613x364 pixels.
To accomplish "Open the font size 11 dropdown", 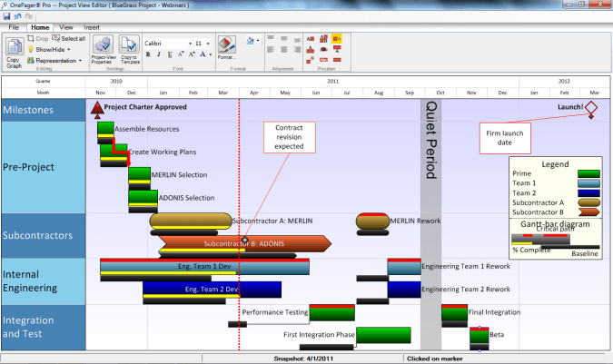I will coord(208,44).
